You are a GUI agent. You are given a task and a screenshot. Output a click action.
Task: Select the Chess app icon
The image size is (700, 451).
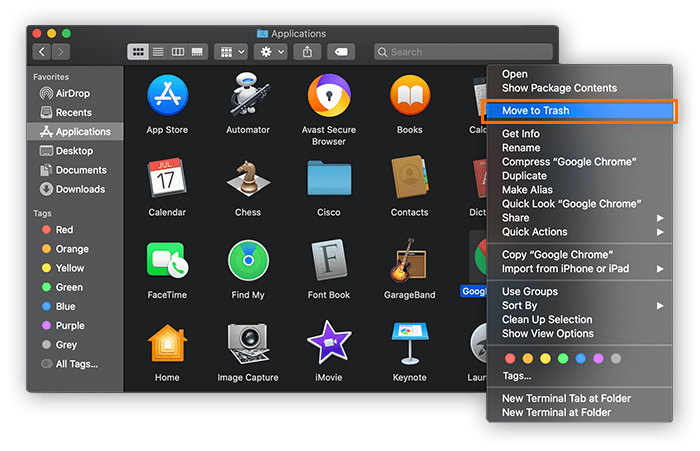click(248, 178)
